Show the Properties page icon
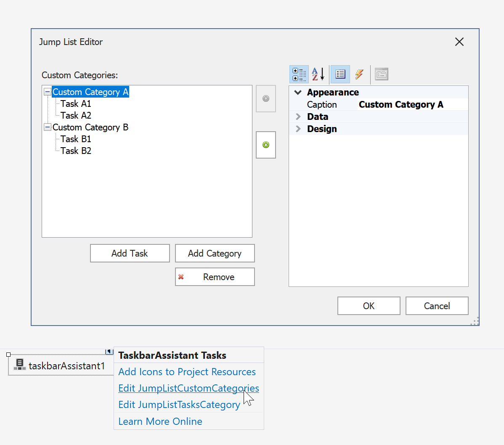The image size is (504, 445). [x=340, y=74]
